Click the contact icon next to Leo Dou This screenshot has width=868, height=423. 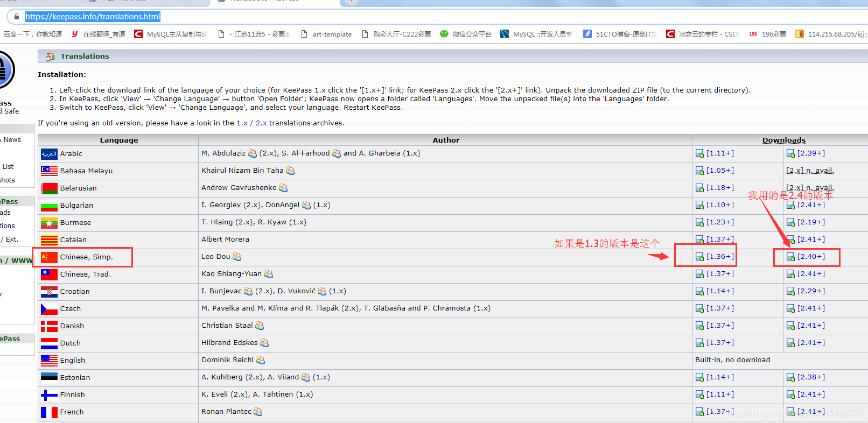tap(237, 257)
